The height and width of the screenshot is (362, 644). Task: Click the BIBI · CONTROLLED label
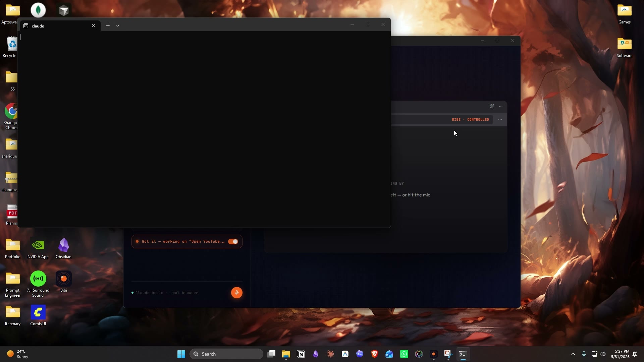[x=470, y=120]
